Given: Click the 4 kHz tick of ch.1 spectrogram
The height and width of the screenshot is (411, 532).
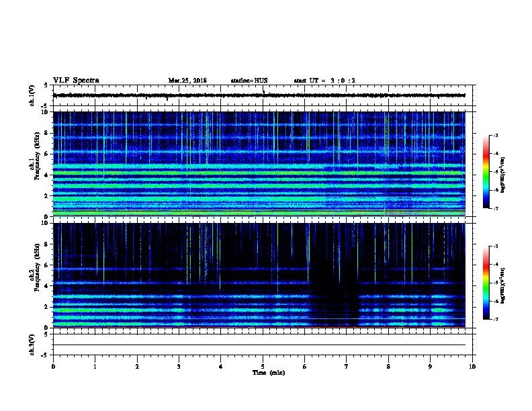Looking at the screenshot, I should (x=46, y=175).
